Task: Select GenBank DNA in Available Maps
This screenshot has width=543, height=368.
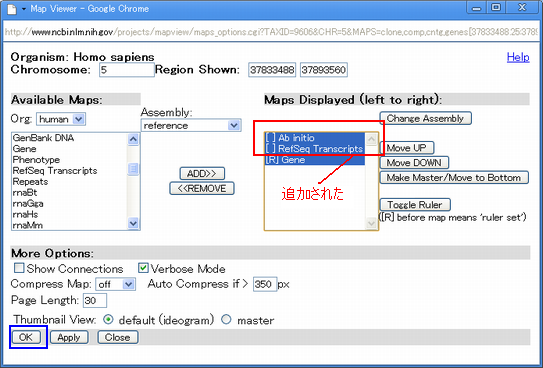Action: tap(69, 138)
